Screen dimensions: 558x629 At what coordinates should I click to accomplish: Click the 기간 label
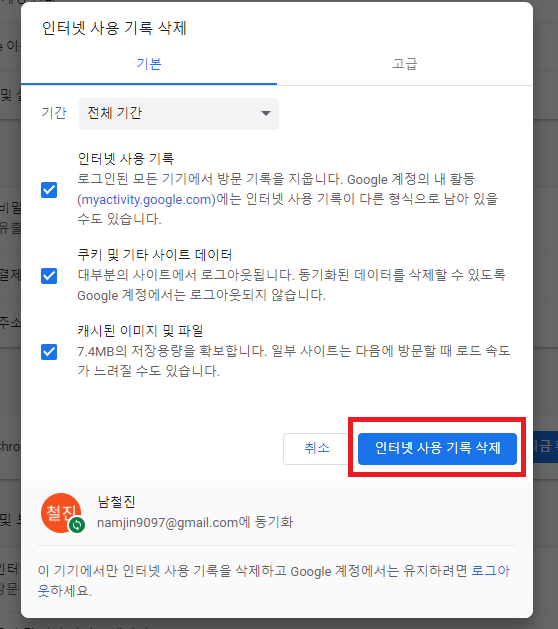pos(54,113)
